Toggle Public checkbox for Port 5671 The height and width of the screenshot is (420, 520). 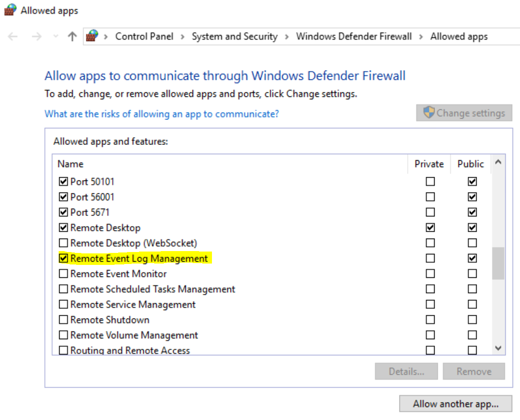[x=472, y=212]
